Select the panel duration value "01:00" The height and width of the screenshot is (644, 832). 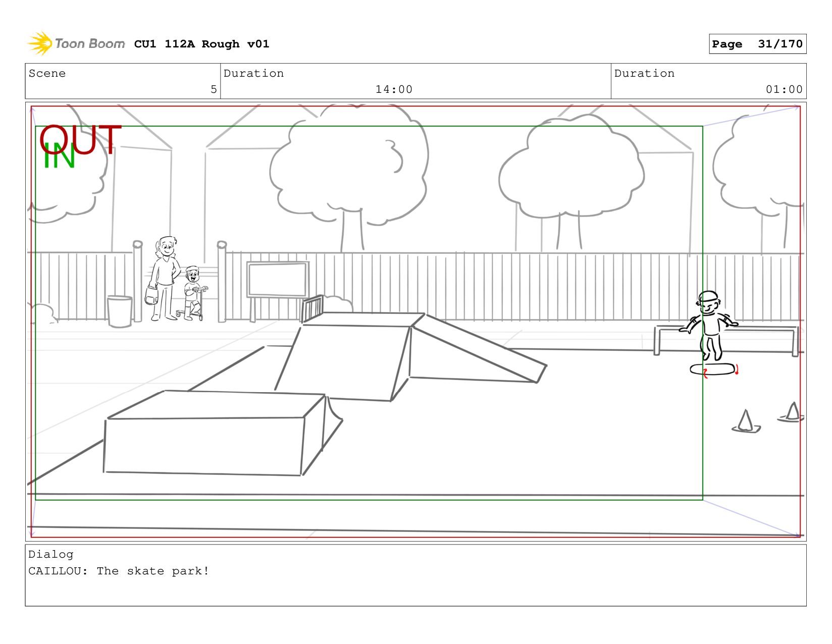(x=784, y=89)
